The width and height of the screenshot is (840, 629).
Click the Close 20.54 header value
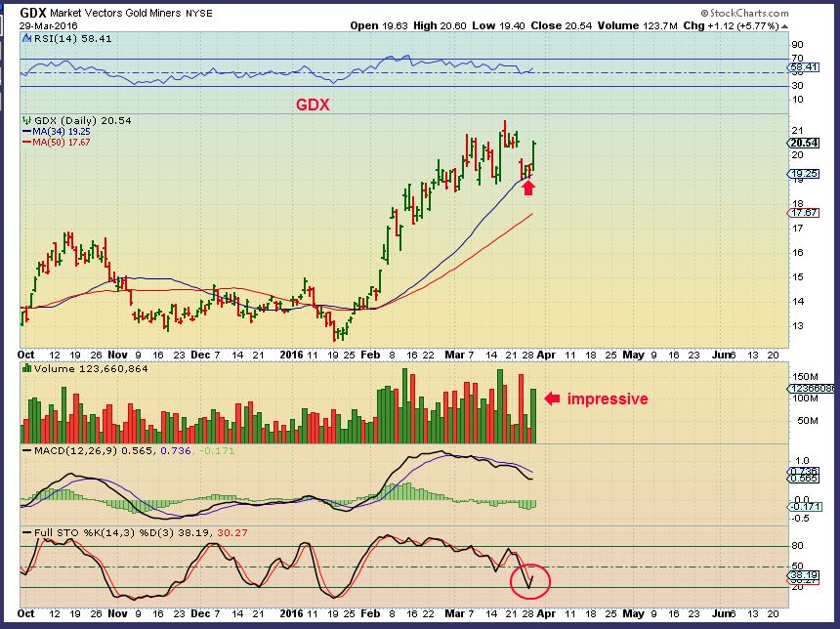[x=562, y=25]
